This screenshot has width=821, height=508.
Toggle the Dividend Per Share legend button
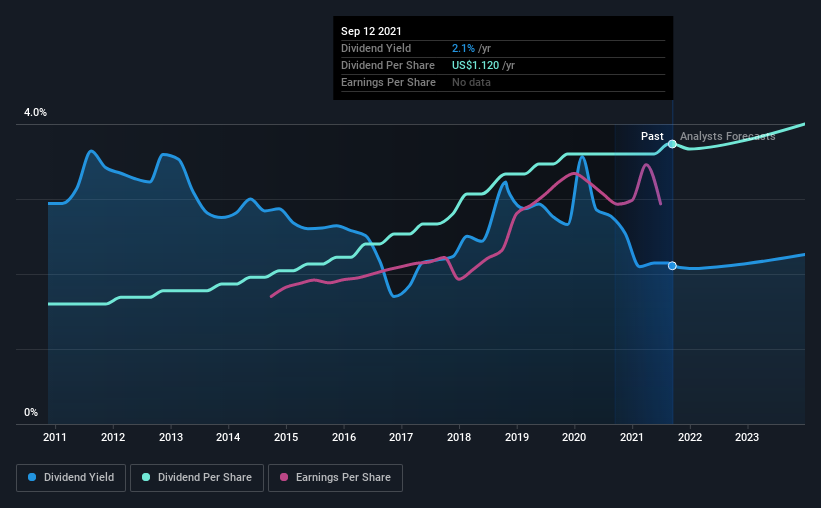click(197, 478)
